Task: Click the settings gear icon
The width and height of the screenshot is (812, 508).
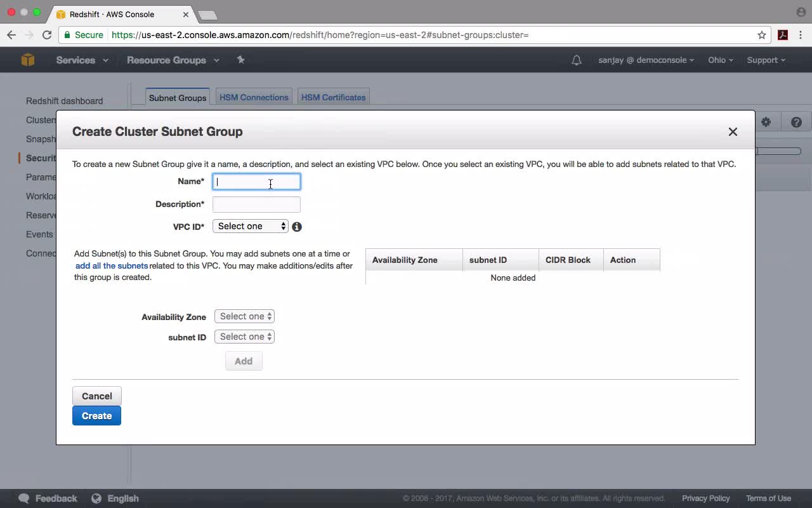Action: click(x=766, y=122)
